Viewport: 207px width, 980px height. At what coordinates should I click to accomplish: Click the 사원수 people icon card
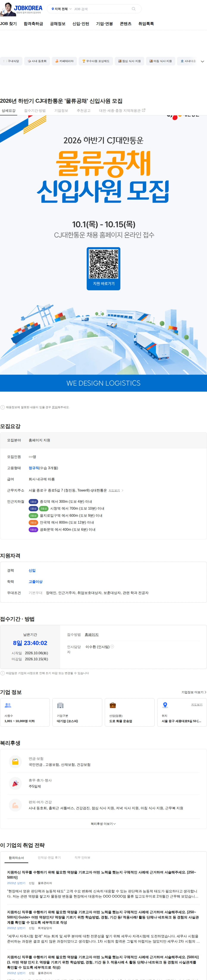click(x=25, y=712)
